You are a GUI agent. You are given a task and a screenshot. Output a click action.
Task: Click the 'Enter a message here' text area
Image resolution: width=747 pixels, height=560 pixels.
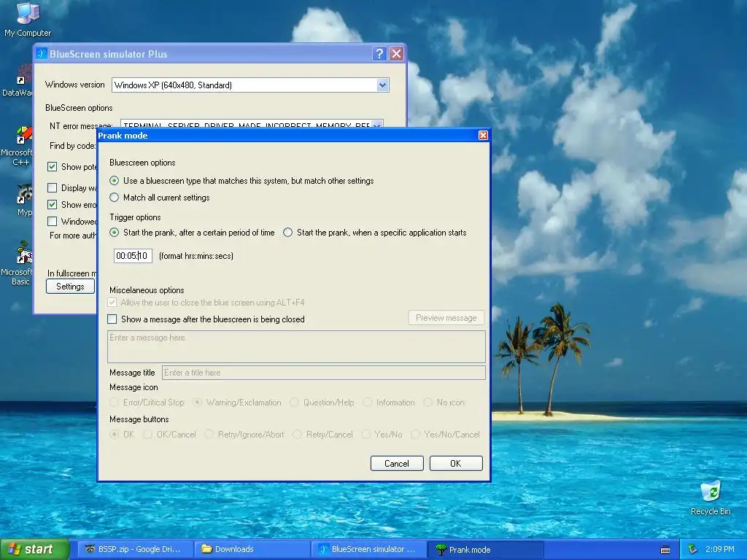coord(296,346)
